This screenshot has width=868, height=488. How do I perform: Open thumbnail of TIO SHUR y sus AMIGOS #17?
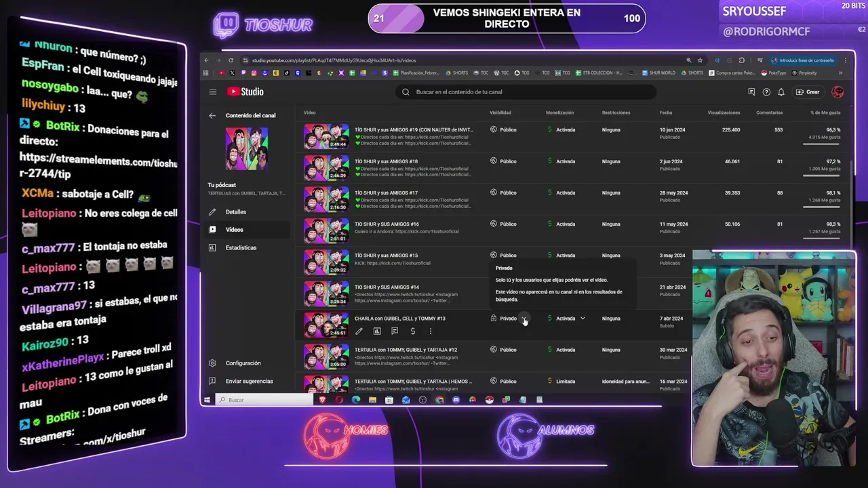point(326,199)
